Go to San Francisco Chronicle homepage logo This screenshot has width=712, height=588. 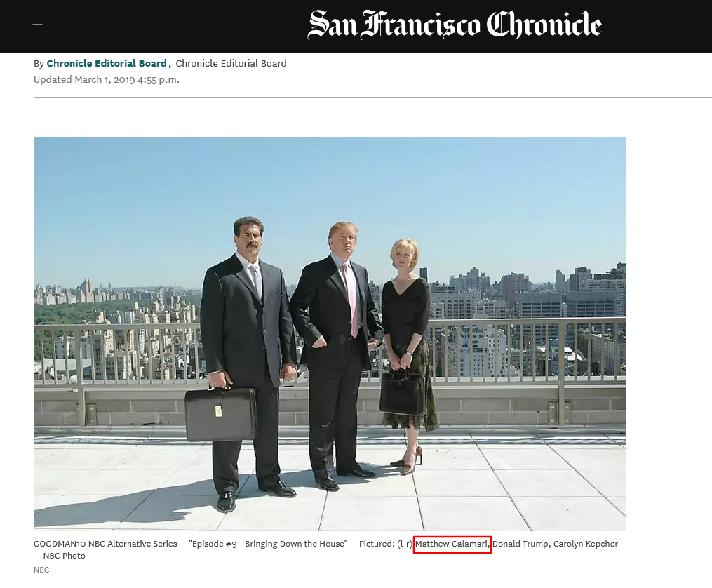pos(455,25)
